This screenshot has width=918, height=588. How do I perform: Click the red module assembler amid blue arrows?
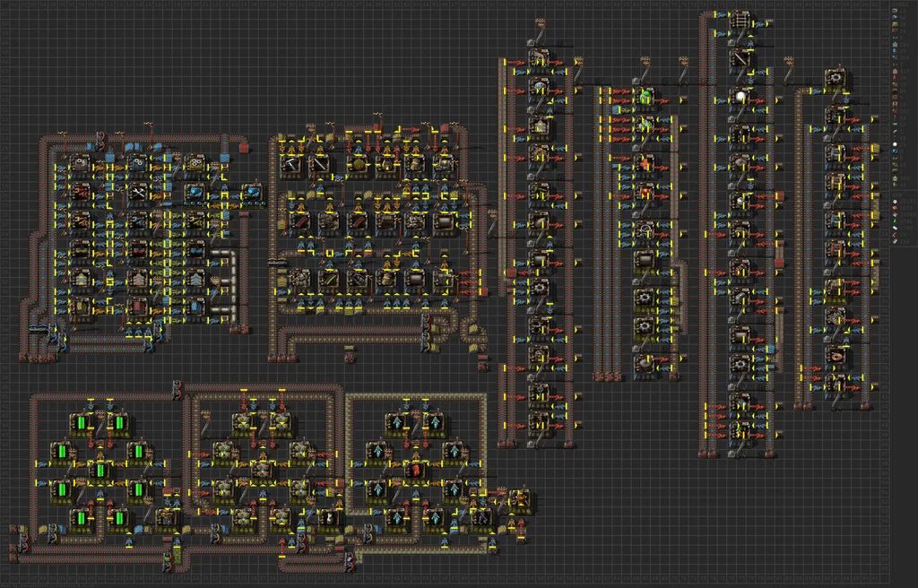coord(415,471)
